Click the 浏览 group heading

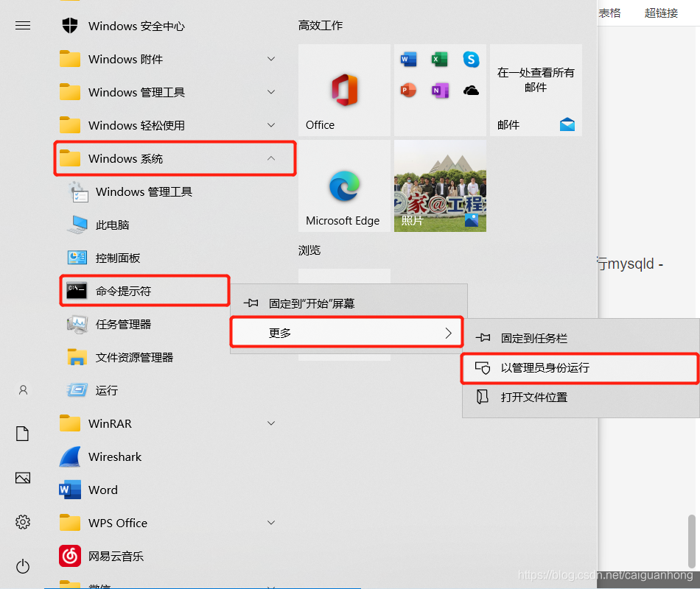click(x=309, y=250)
